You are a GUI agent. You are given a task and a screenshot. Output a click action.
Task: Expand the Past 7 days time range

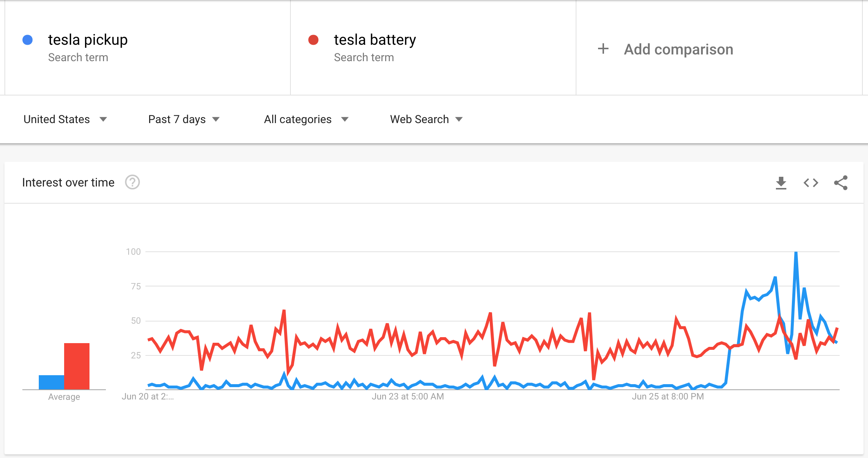coord(184,119)
